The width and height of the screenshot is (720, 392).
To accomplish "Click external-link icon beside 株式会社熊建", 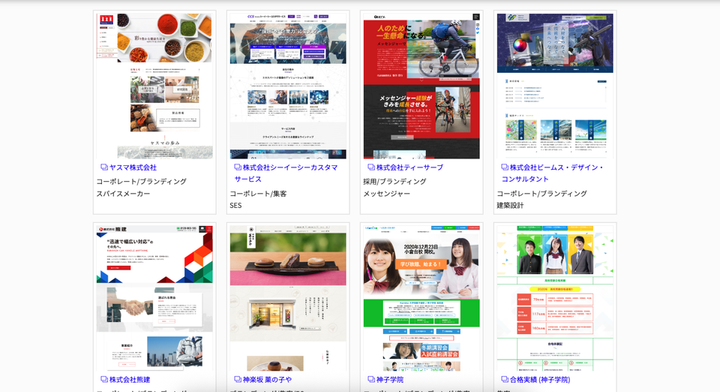I will (x=104, y=380).
